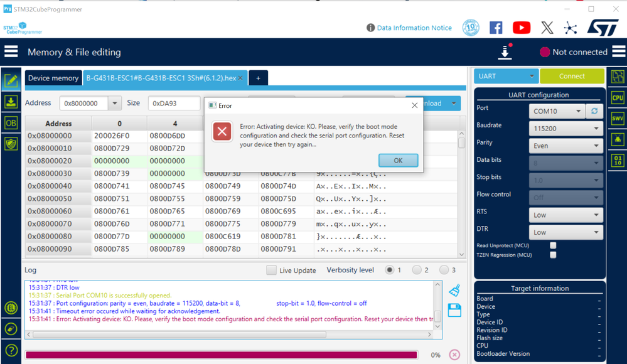The height and width of the screenshot is (364, 627).
Task: Refresh the COM port list
Action: point(594,111)
